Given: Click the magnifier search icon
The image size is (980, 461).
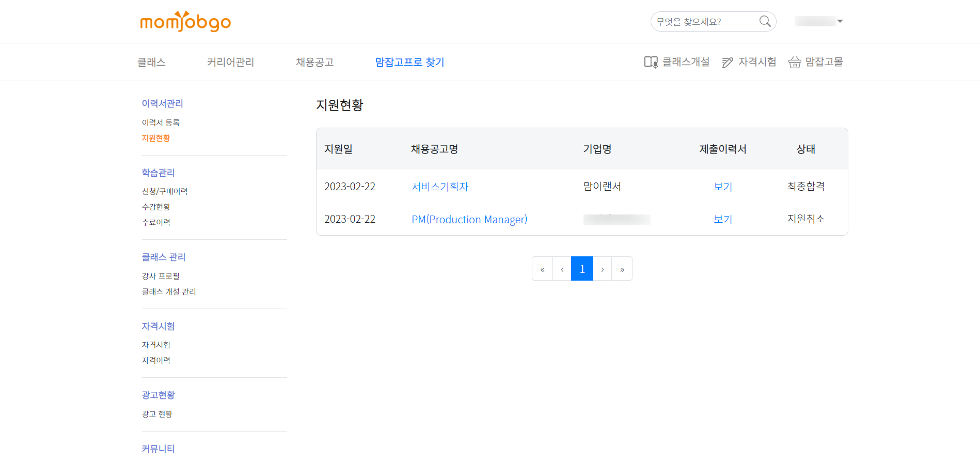Looking at the screenshot, I should pyautogui.click(x=765, y=21).
